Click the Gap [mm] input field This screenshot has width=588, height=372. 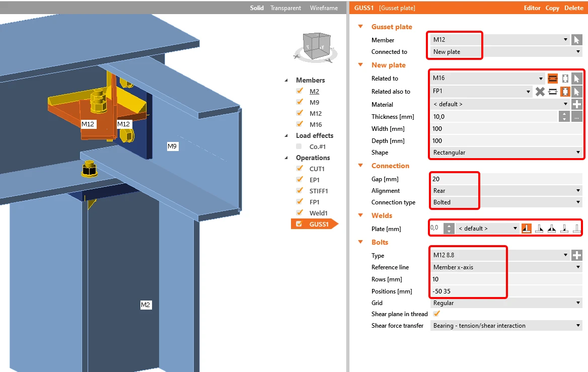point(506,179)
